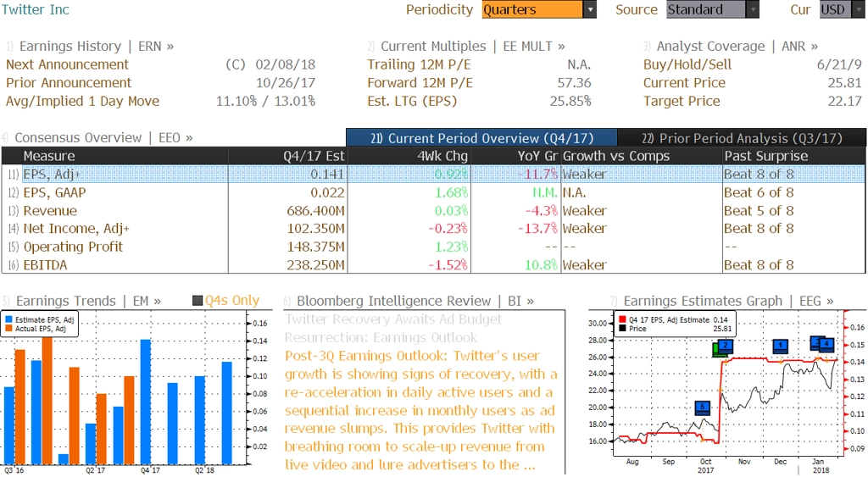Click the tallest blue Q4 17 estimate bar
868x477 pixels.
pos(146,402)
